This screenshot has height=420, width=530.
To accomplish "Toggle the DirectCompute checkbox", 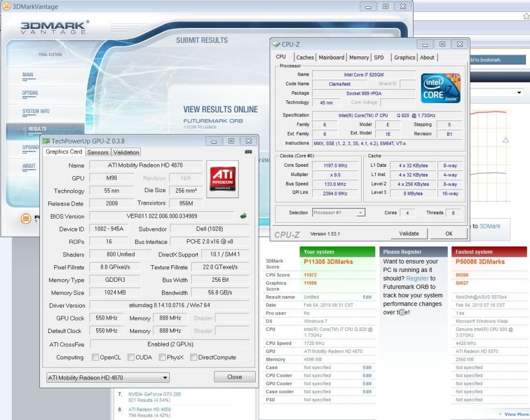I will coord(194,357).
